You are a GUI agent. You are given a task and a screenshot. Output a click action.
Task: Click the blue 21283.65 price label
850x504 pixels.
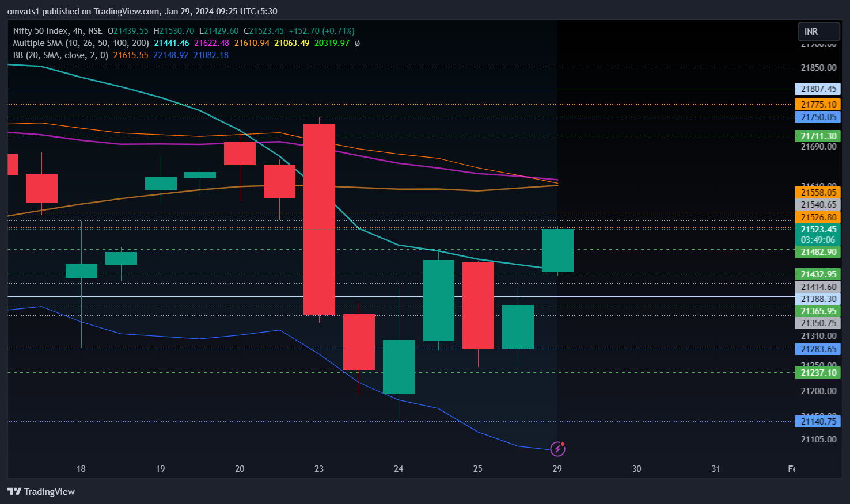(818, 349)
